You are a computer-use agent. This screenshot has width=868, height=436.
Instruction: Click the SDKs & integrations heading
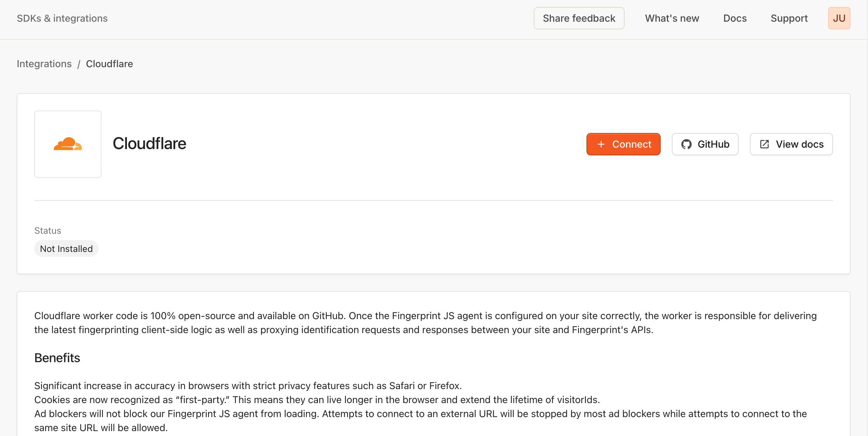pos(62,18)
